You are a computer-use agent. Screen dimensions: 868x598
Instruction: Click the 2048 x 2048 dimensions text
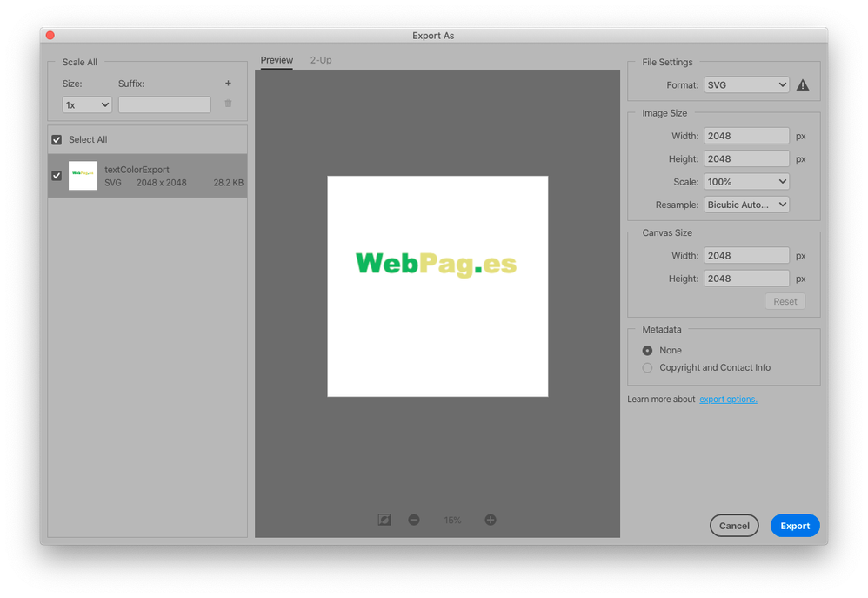coord(162,183)
